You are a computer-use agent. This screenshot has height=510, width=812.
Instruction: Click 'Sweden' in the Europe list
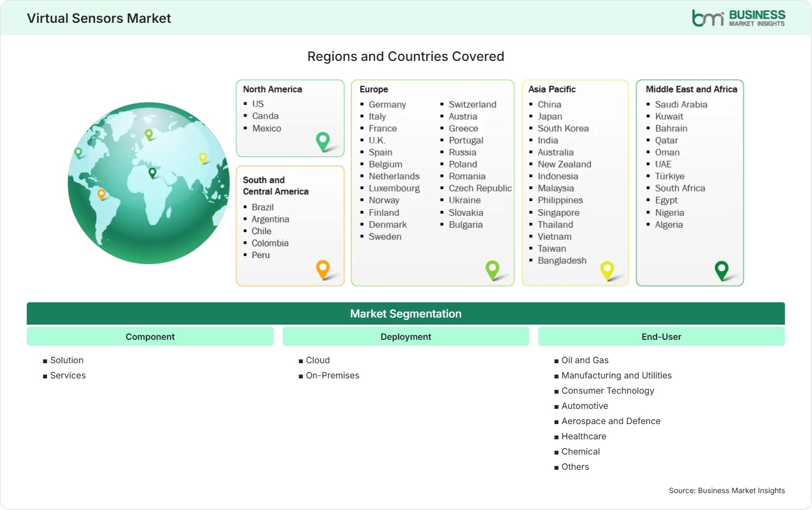[x=385, y=237]
